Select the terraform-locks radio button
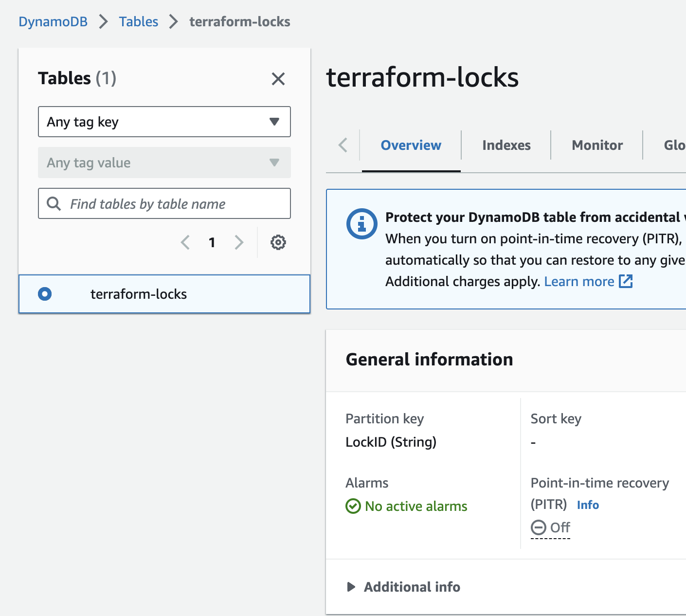This screenshot has height=616, width=686. pos(45,294)
